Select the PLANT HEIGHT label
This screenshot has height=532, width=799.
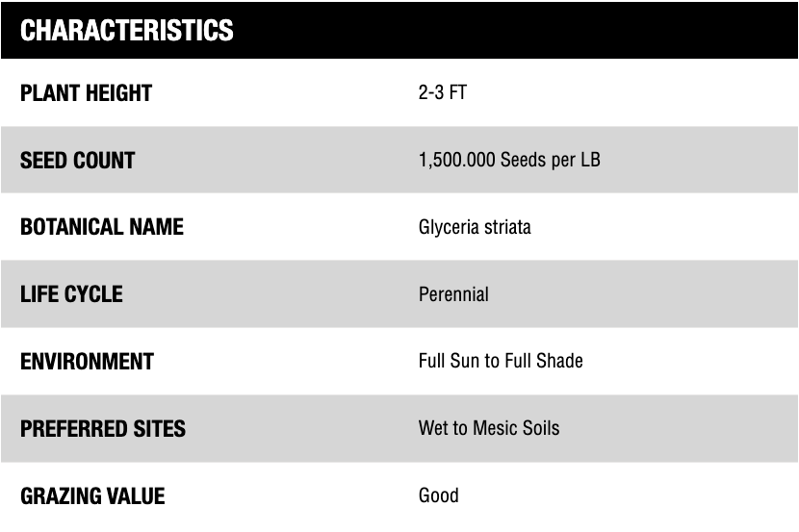tap(86, 93)
